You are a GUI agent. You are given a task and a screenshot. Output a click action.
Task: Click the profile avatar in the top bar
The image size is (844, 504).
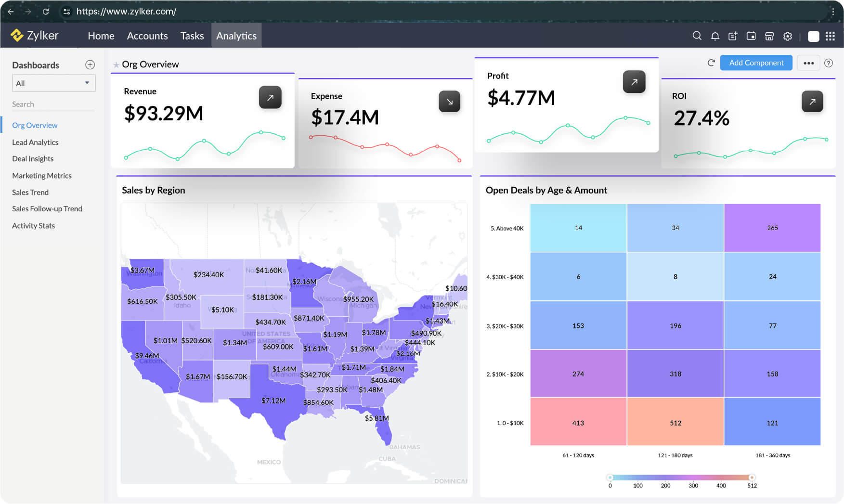(813, 36)
